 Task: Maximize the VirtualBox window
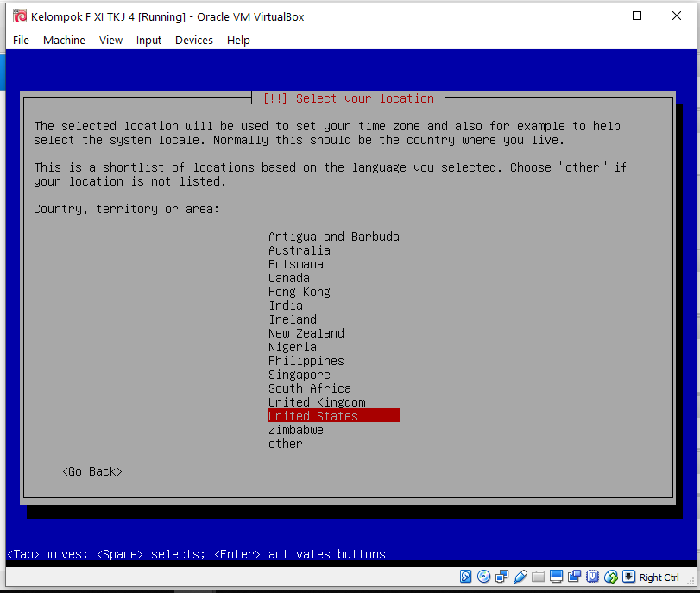(637, 16)
